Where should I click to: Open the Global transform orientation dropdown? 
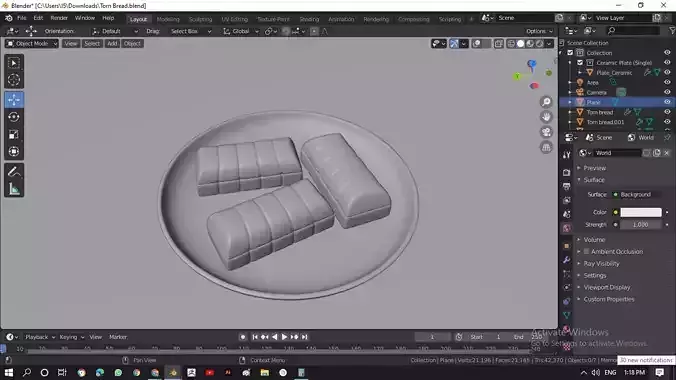(x=241, y=31)
